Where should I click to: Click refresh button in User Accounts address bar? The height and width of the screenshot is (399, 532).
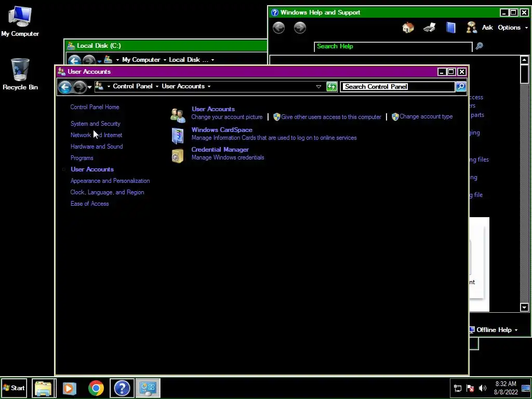tap(331, 87)
